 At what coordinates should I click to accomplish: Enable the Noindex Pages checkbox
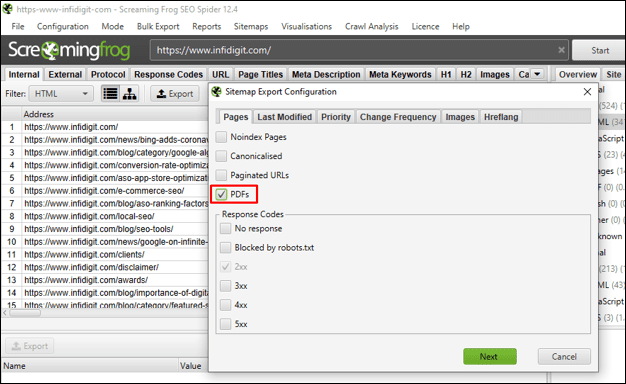(221, 137)
